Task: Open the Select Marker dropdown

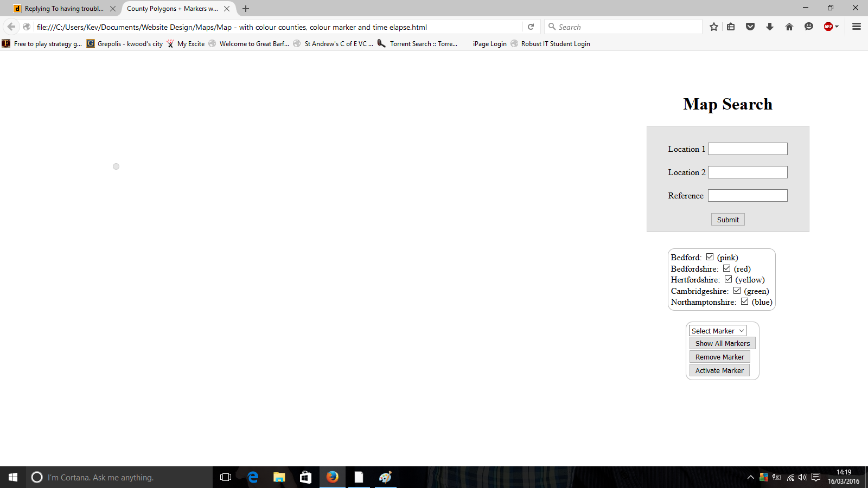Action: tap(717, 330)
